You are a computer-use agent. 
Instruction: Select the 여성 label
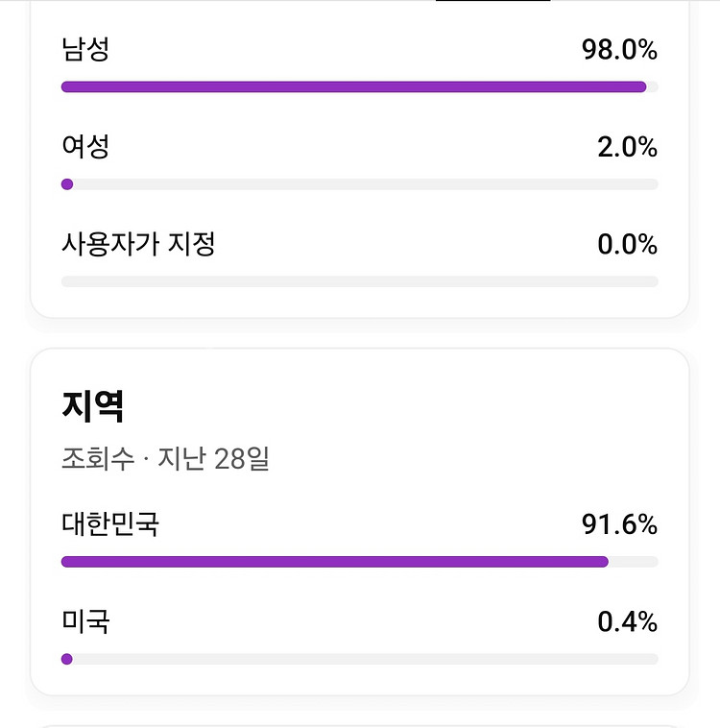pos(85,147)
